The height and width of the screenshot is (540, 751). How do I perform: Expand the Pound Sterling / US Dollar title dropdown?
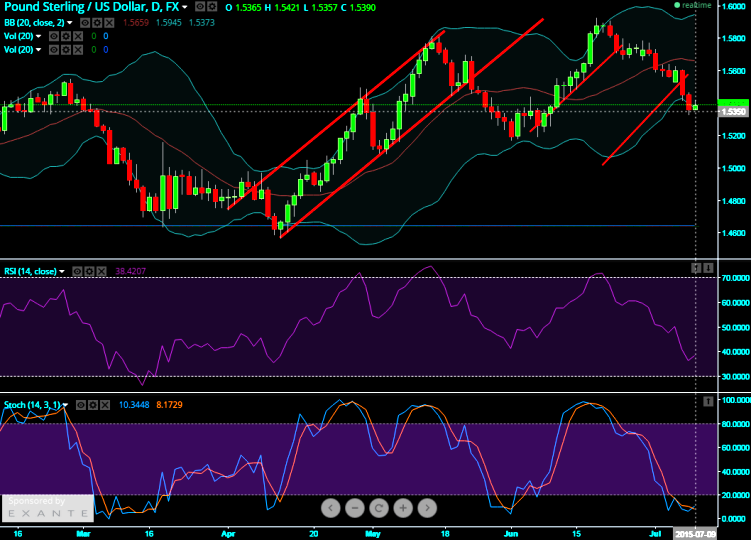(185, 7)
